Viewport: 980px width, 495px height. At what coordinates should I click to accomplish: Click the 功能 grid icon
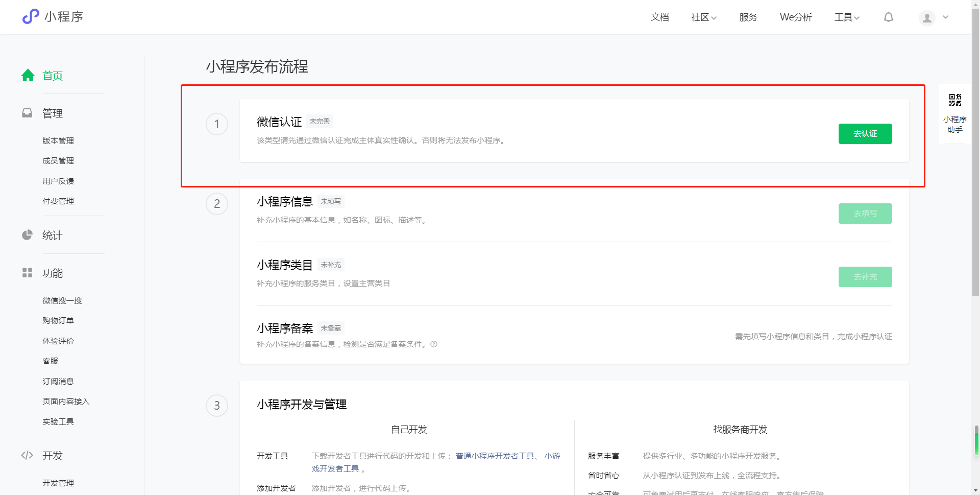click(27, 273)
